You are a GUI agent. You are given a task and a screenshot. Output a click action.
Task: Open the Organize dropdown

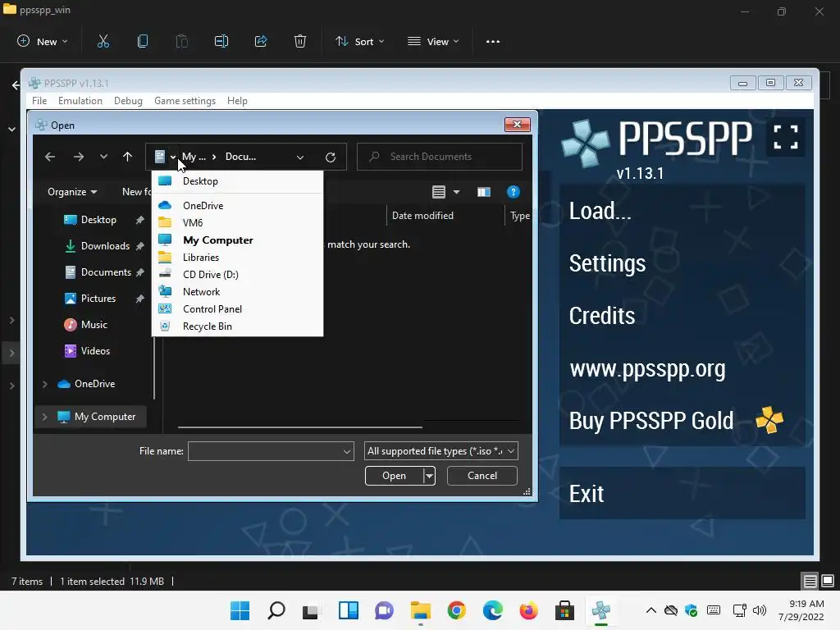[x=72, y=192]
